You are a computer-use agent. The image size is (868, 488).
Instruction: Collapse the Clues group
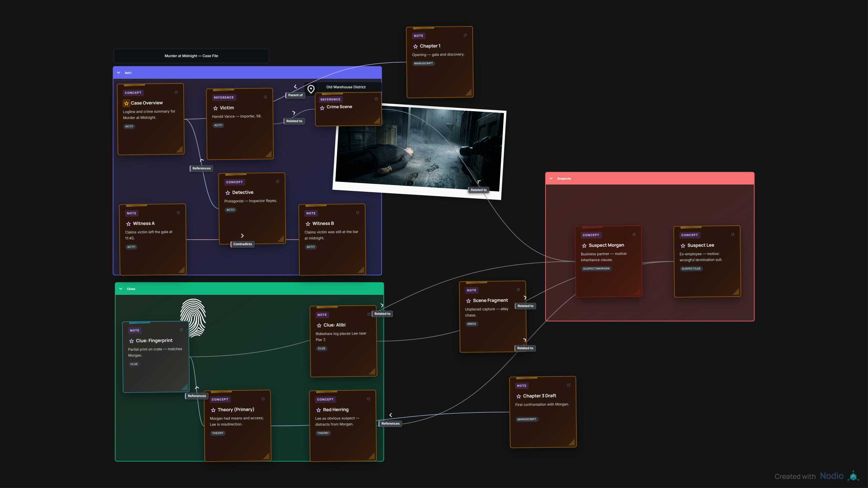point(121,289)
